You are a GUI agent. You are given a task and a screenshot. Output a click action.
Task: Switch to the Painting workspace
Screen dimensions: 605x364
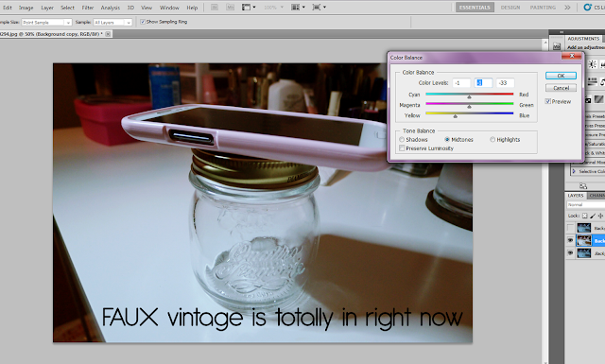tap(543, 8)
